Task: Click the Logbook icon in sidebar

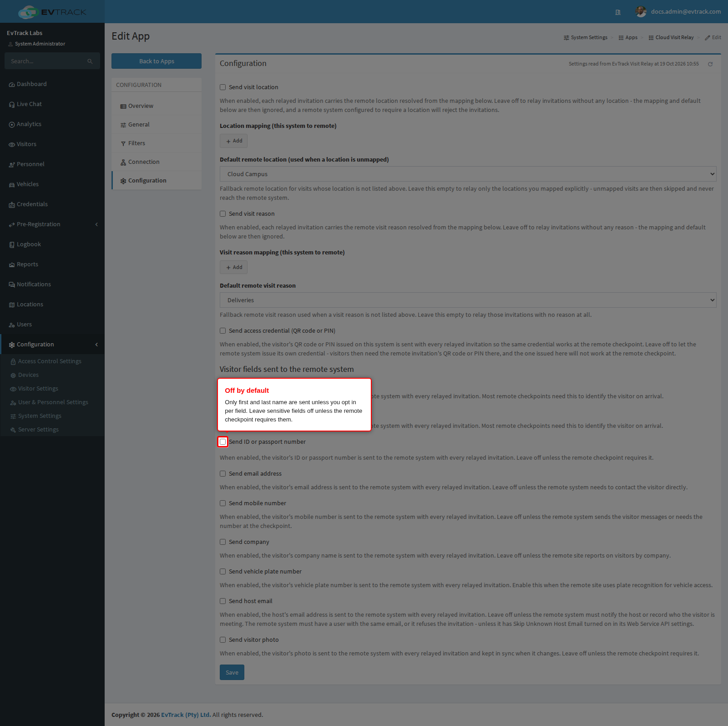Action: point(12,245)
